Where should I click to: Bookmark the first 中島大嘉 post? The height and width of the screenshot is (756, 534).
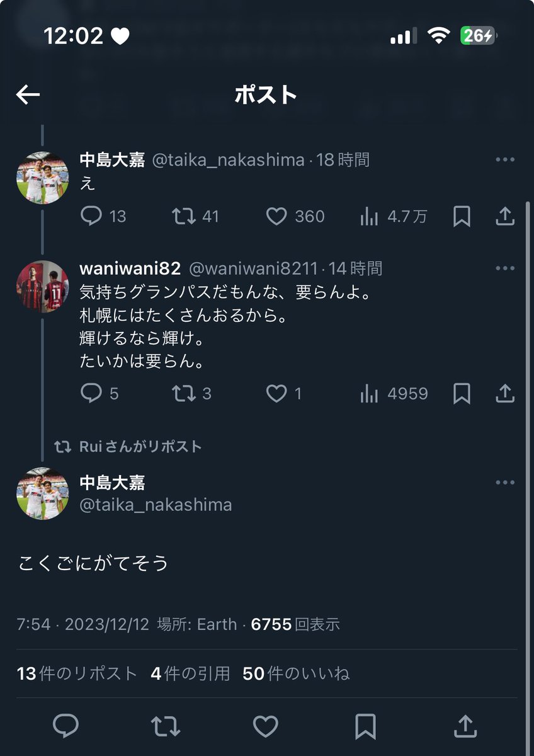pos(462,217)
